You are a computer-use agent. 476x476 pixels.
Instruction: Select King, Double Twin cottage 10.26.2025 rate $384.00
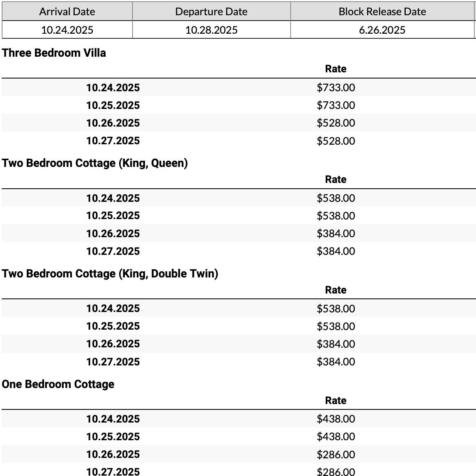336,344
